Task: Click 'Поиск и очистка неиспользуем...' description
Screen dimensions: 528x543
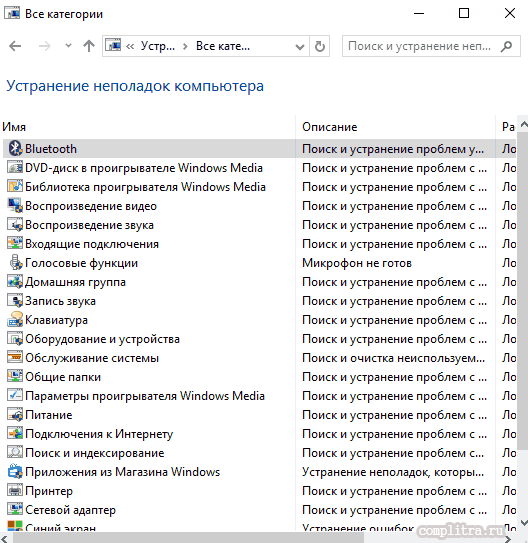Action: tap(393, 358)
